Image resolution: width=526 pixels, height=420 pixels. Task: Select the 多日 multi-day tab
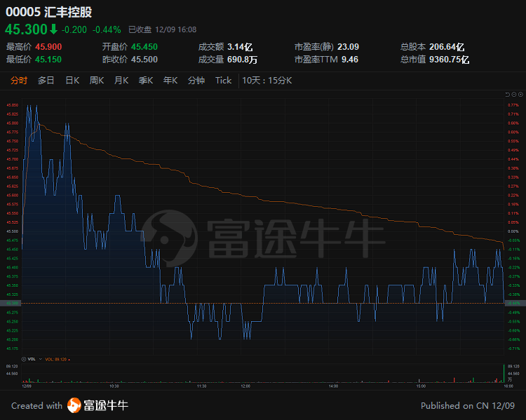coord(46,80)
